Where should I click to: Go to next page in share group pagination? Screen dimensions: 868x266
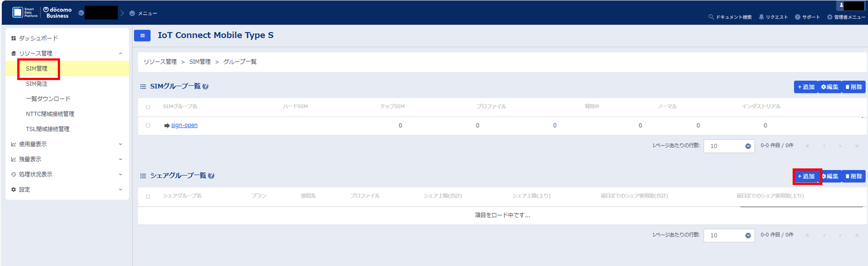coord(840,235)
